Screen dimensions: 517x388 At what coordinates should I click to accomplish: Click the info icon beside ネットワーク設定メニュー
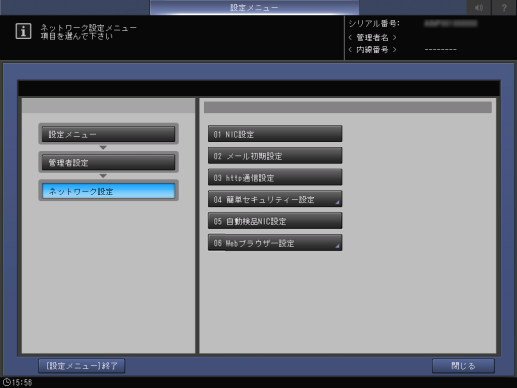tap(23, 31)
